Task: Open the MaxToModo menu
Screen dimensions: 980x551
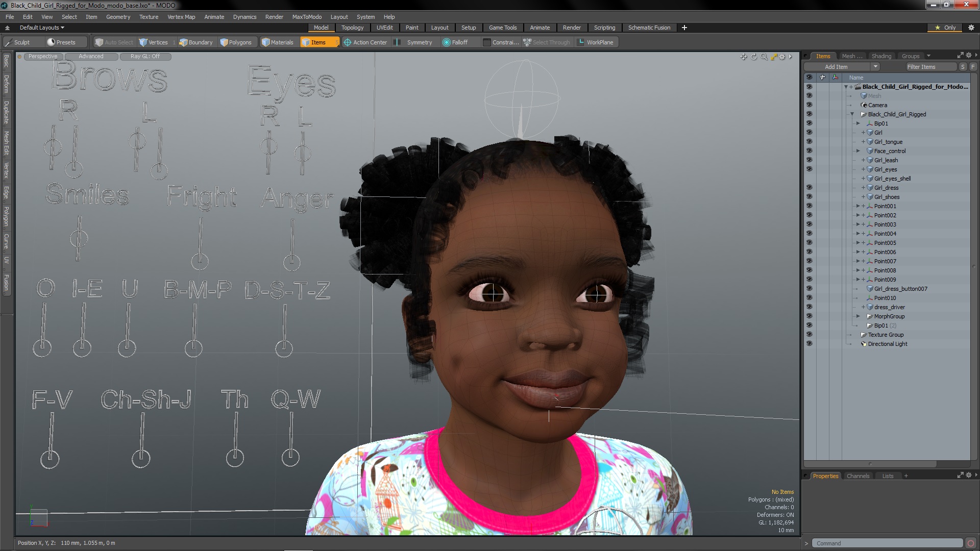Action: pyautogui.click(x=307, y=17)
